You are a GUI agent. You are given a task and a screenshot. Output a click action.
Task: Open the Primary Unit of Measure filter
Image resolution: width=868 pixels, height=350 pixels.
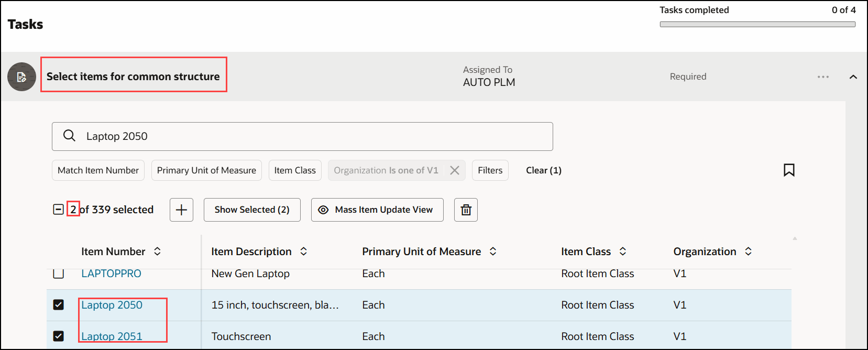pyautogui.click(x=206, y=170)
